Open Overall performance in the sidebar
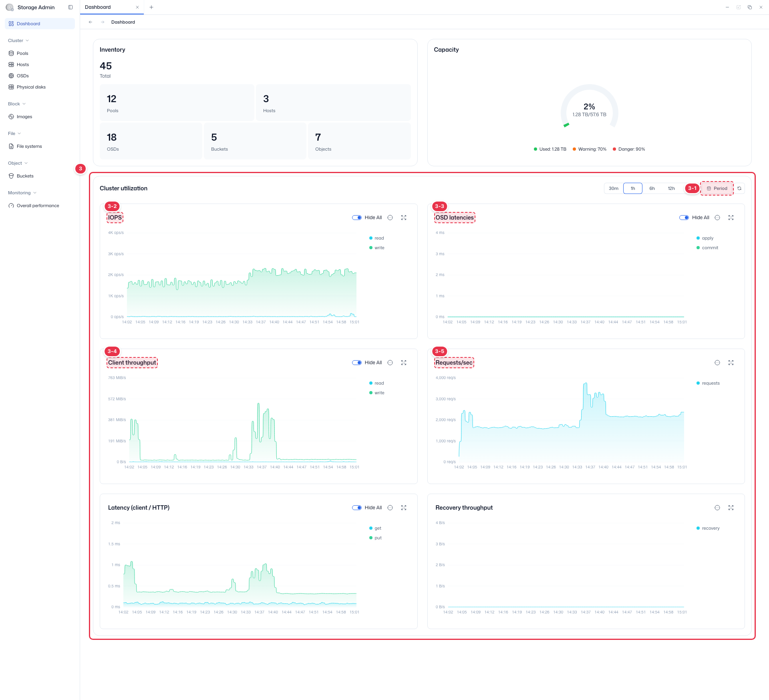The width and height of the screenshot is (769, 700). coord(40,206)
